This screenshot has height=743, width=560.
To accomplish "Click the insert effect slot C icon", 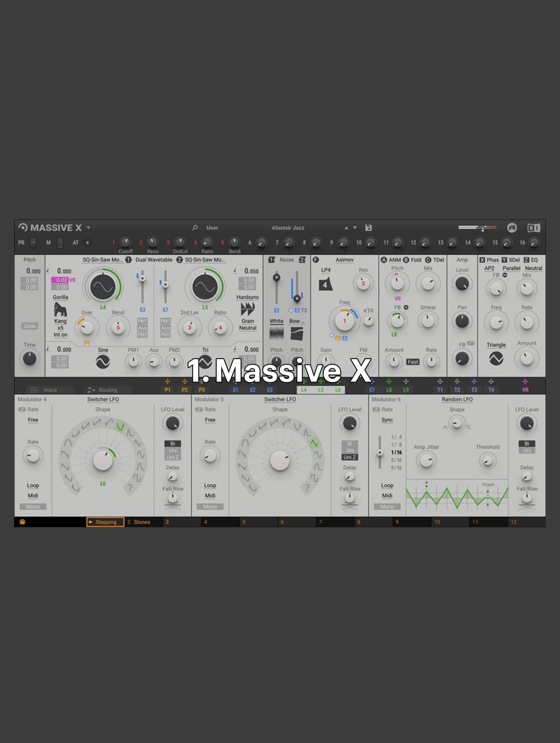I will pos(428,260).
